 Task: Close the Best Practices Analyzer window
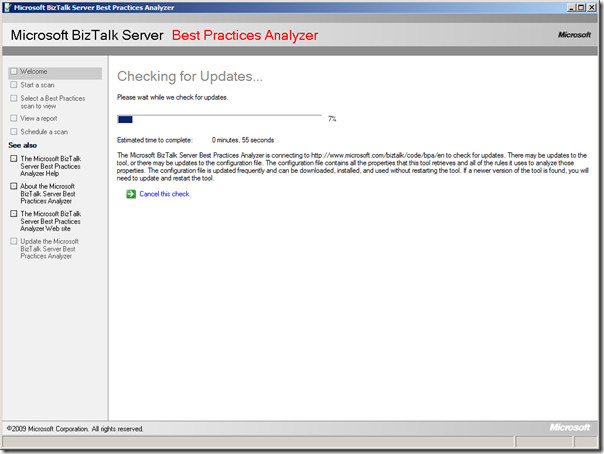(x=592, y=7)
